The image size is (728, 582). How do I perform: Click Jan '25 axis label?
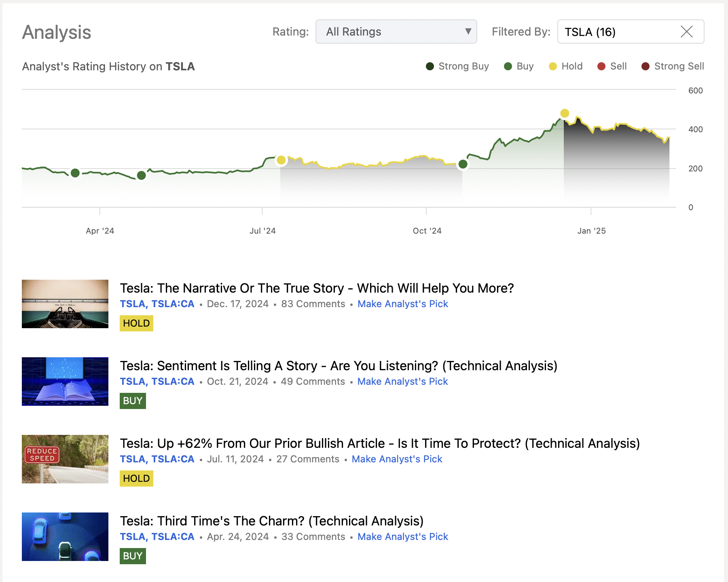pyautogui.click(x=591, y=231)
